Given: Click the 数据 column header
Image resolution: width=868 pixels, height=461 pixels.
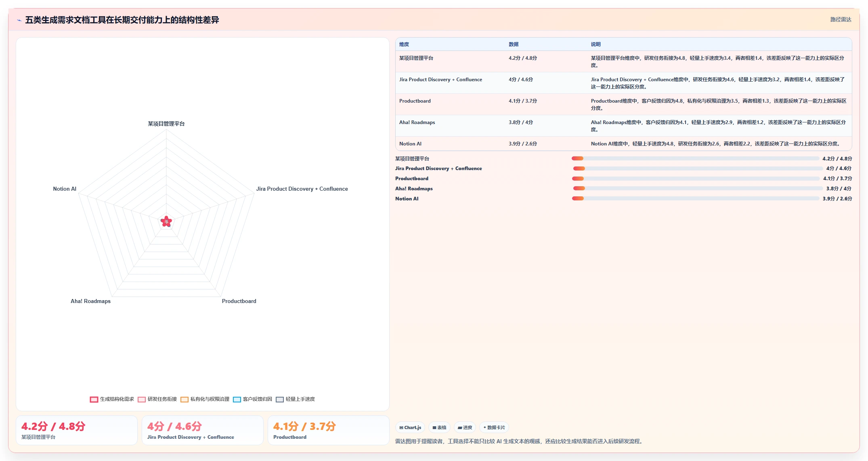Looking at the screenshot, I should click(514, 44).
